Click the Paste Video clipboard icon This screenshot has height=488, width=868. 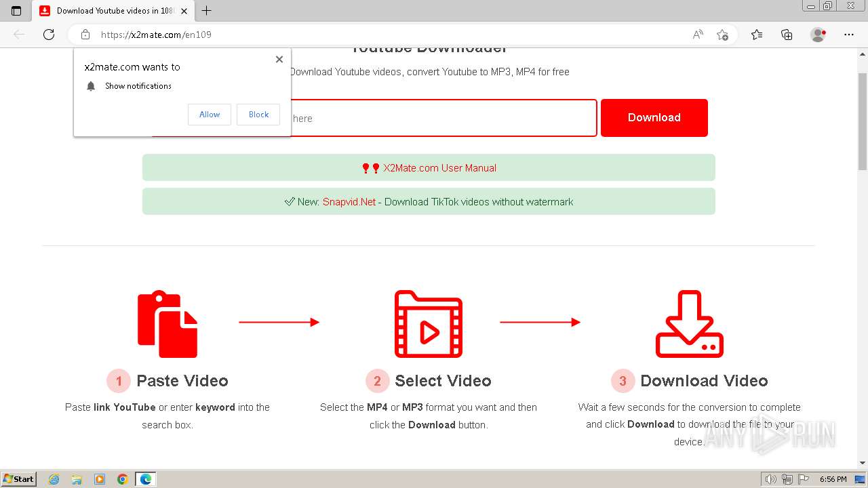click(167, 324)
